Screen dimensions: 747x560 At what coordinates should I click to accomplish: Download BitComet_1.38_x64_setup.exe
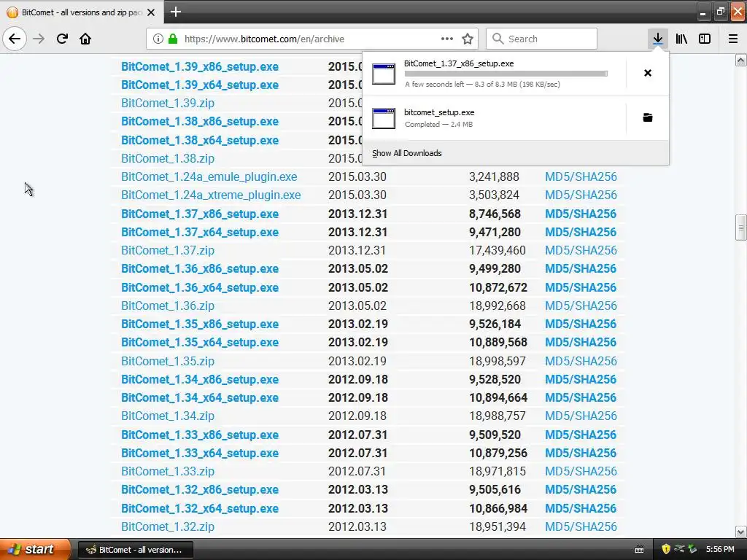tap(200, 141)
